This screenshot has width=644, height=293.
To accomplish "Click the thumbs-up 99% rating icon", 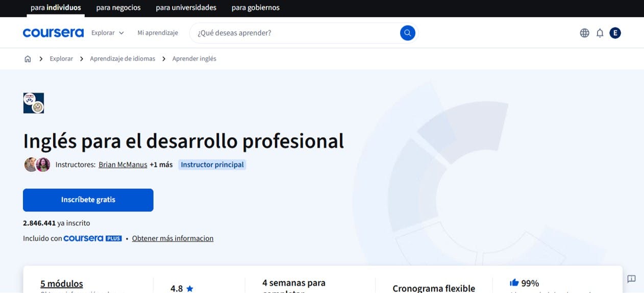I will [514, 283].
